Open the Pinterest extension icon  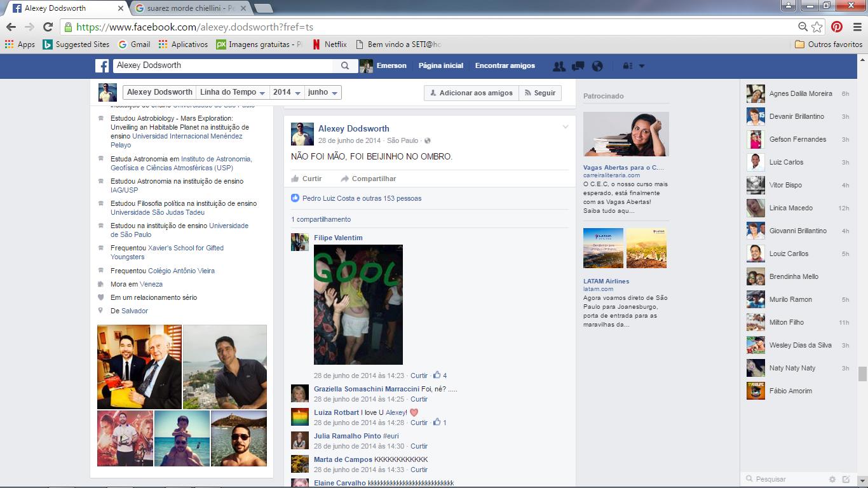click(837, 27)
